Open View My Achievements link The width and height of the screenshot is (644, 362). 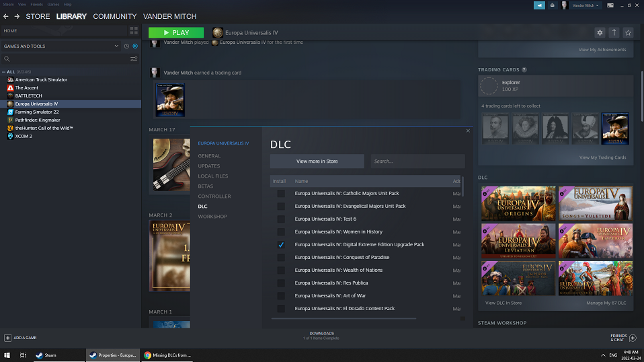[x=602, y=50]
